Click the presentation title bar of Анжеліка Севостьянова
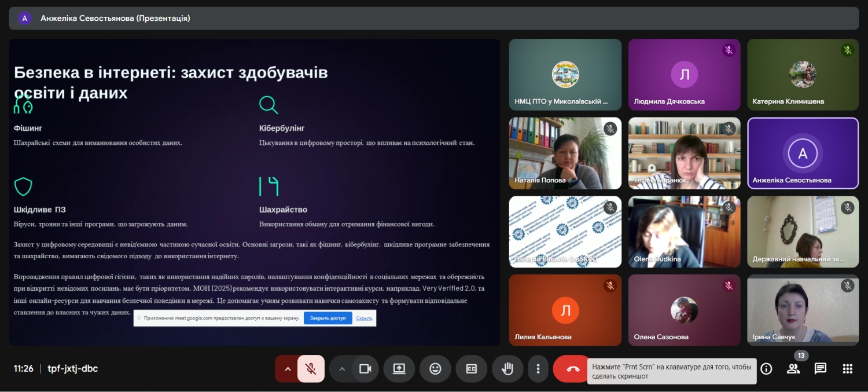 (433, 19)
